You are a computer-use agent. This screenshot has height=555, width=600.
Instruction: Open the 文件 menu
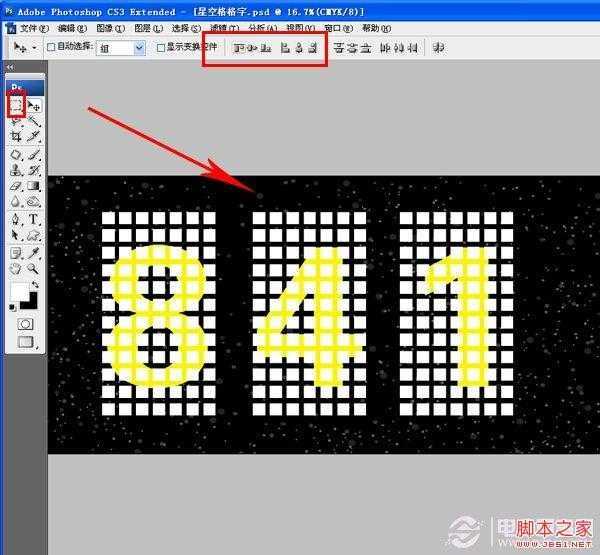(x=33, y=28)
